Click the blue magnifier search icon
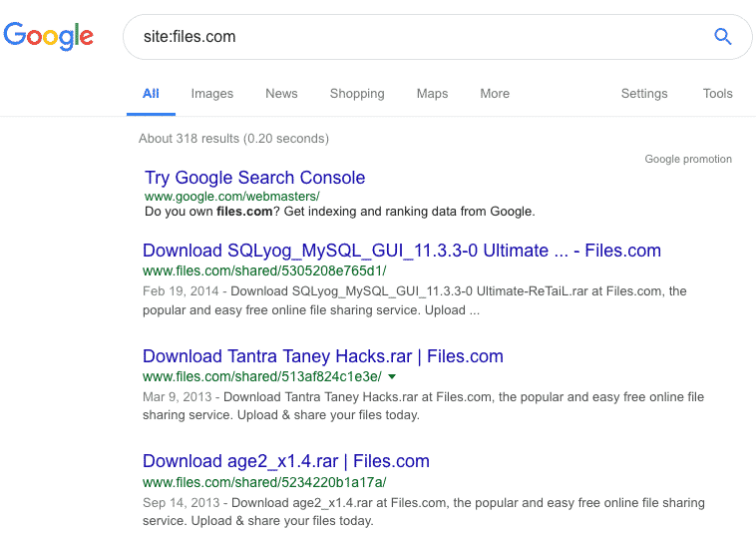This screenshot has height=536, width=756. (x=722, y=37)
